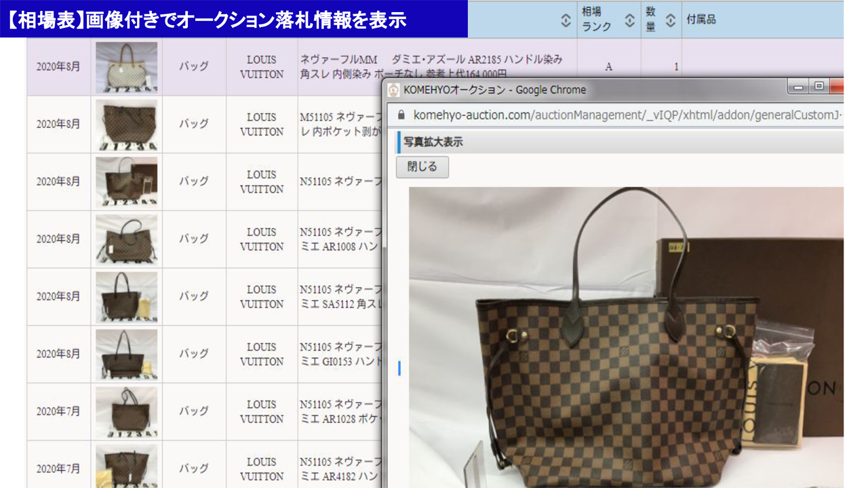Click バッグ in the ダミエ・アズール row

pyautogui.click(x=193, y=67)
